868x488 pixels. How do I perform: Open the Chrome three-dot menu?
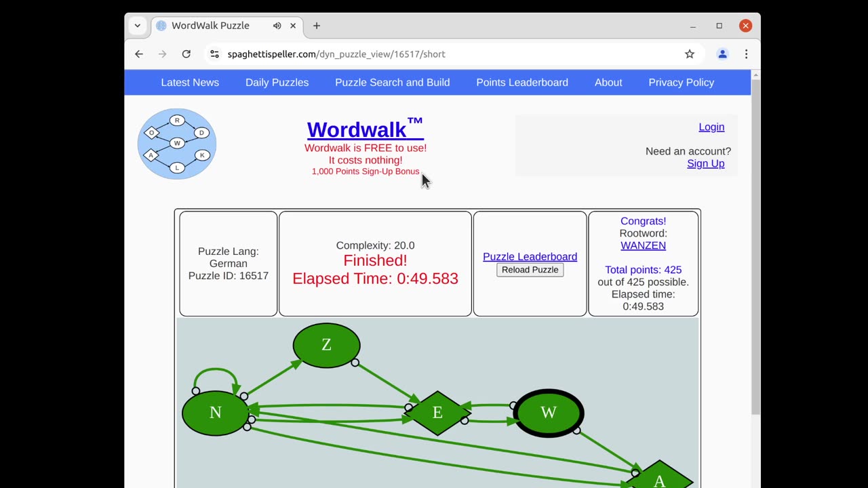tap(746, 54)
